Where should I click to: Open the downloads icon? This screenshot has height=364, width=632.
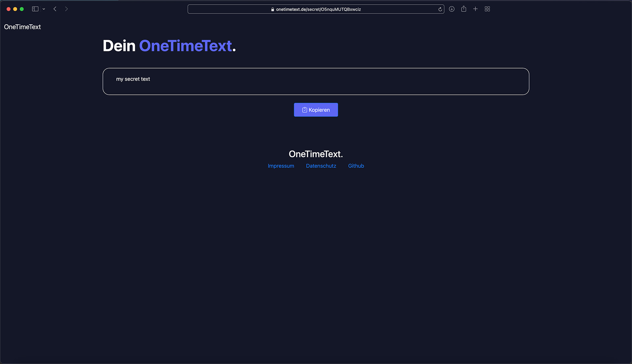point(452,9)
